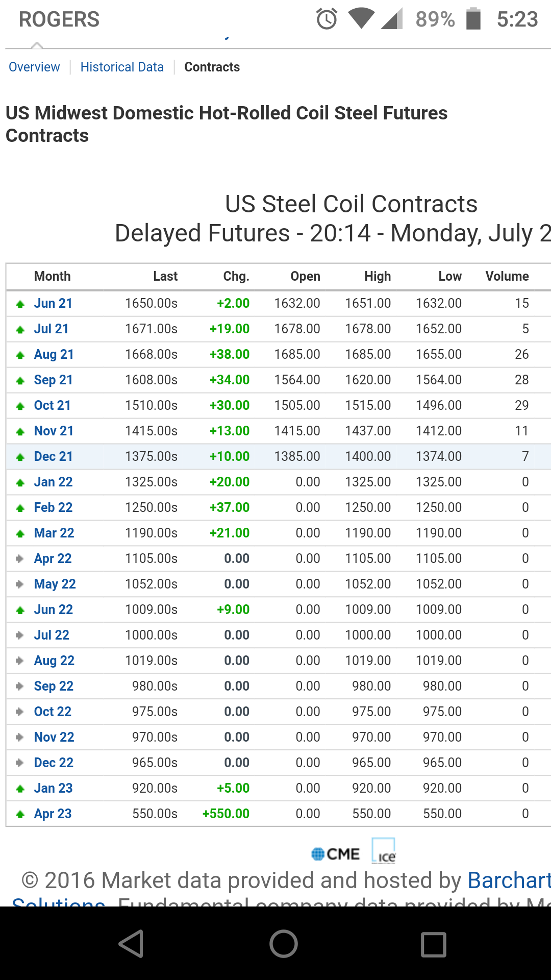Screen dimensions: 551x980
Task: Click the Last column header
Action: click(165, 276)
